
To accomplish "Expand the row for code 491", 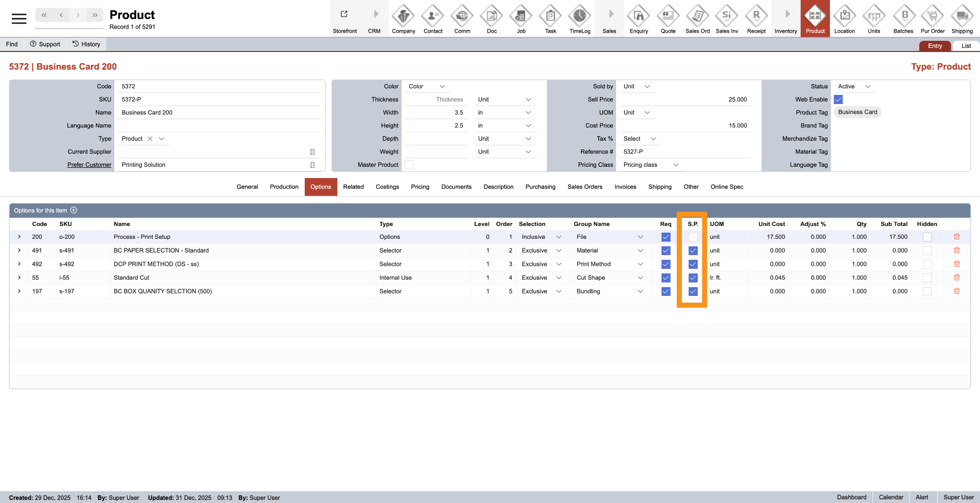I will point(19,250).
